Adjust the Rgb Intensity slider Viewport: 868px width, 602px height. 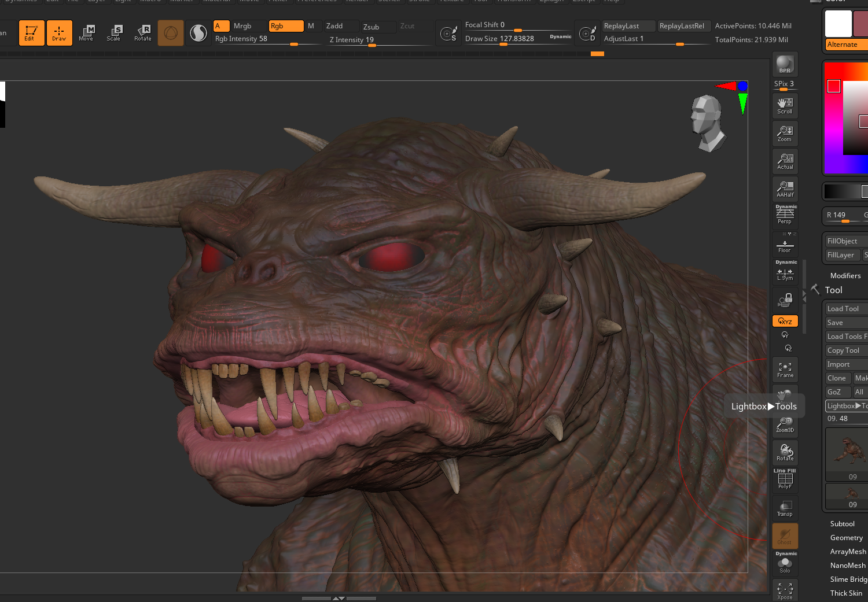(x=267, y=39)
